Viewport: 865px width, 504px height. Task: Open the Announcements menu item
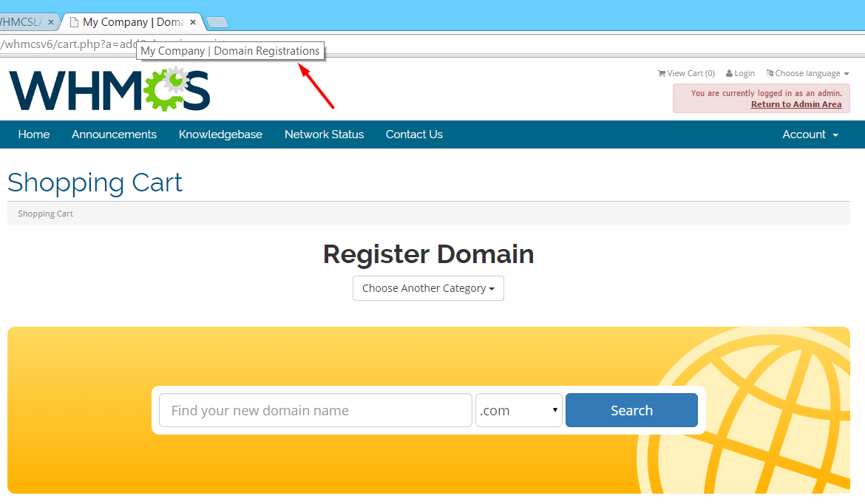pos(114,134)
